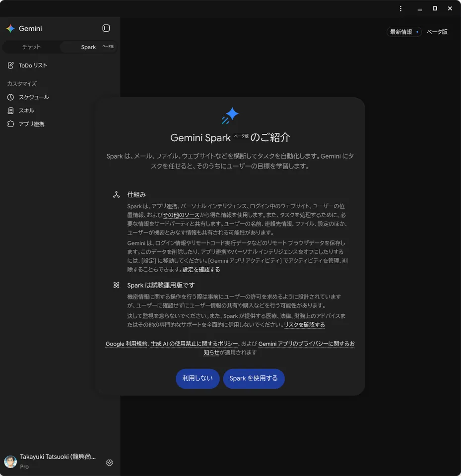This screenshot has width=461, height=476.
Task: Open the その他のソース link
Action: [181, 215]
